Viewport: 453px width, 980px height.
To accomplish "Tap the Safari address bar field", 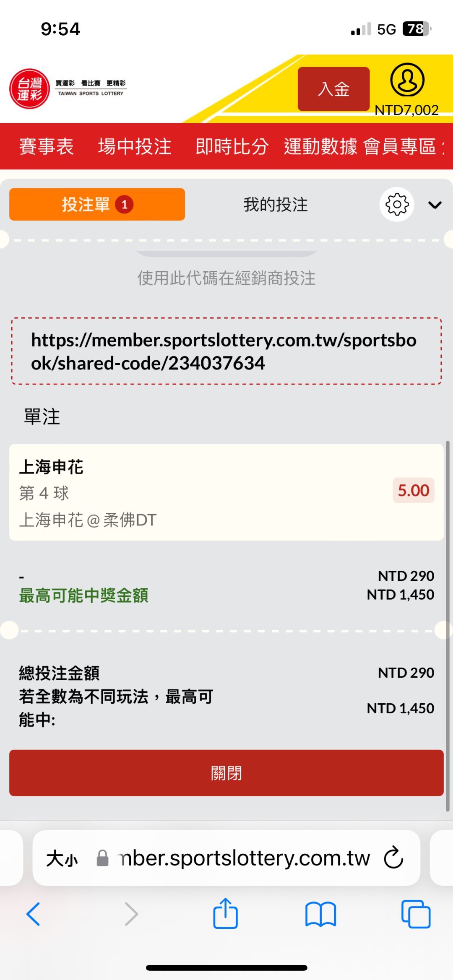I will pyautogui.click(x=243, y=858).
